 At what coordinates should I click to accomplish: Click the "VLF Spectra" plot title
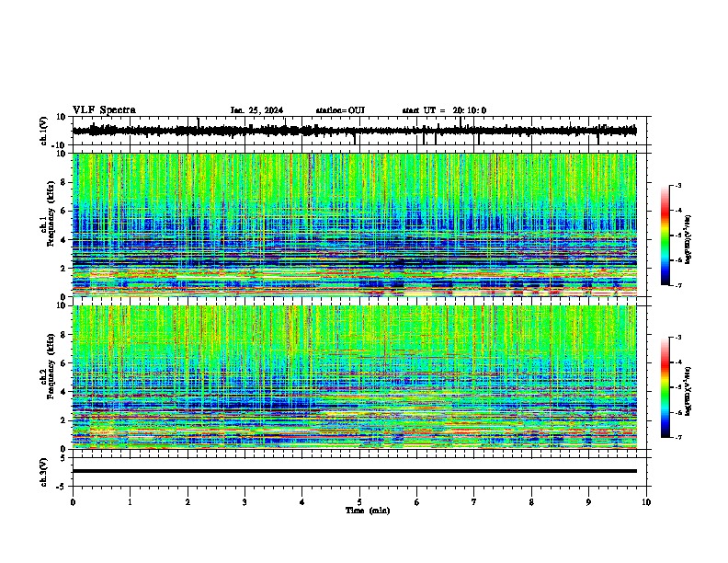pyautogui.click(x=104, y=110)
